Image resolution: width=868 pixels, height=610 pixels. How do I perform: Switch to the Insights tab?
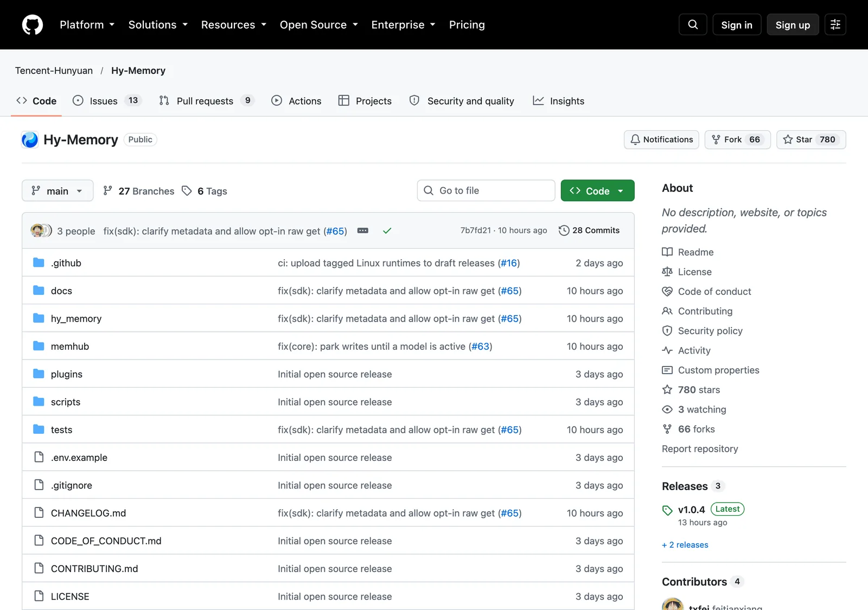point(558,101)
